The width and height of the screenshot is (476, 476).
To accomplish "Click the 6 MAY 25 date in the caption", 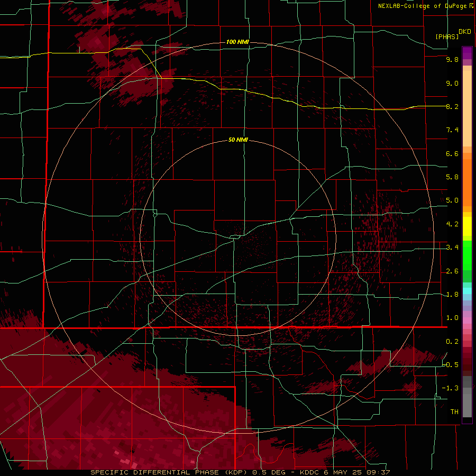I will point(343,472).
